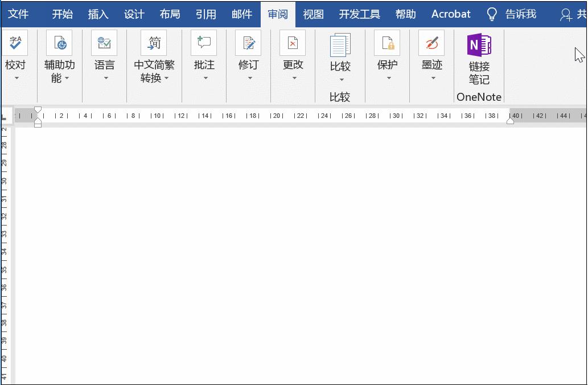
Task: Switch to the Acrobat ribbon tab
Action: (x=450, y=14)
